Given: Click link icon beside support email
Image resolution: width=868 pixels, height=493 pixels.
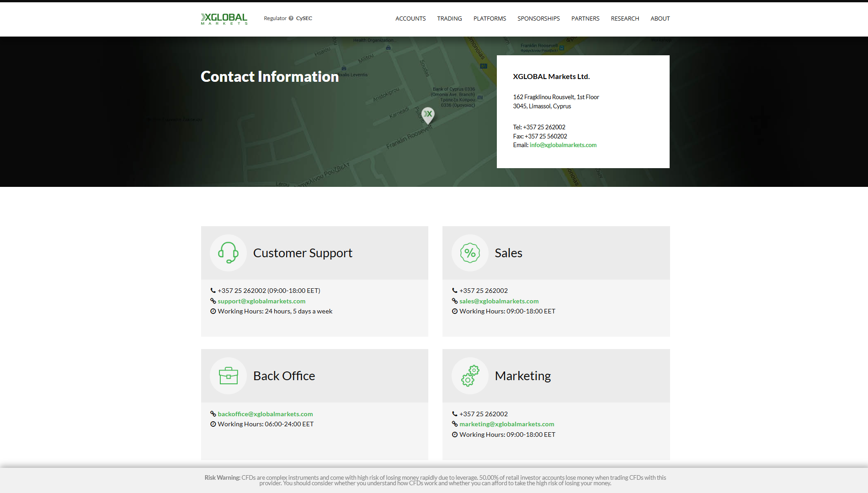Looking at the screenshot, I should point(213,301).
